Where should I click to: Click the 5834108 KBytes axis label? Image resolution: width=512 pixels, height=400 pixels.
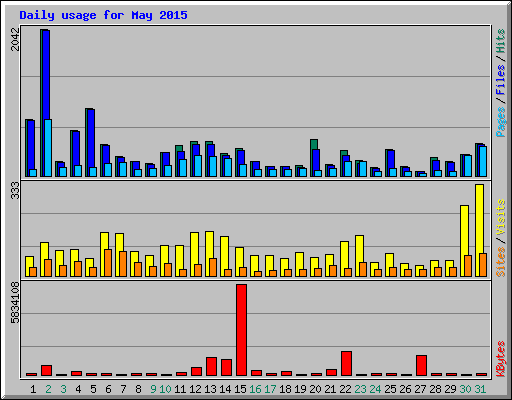click(x=15, y=303)
